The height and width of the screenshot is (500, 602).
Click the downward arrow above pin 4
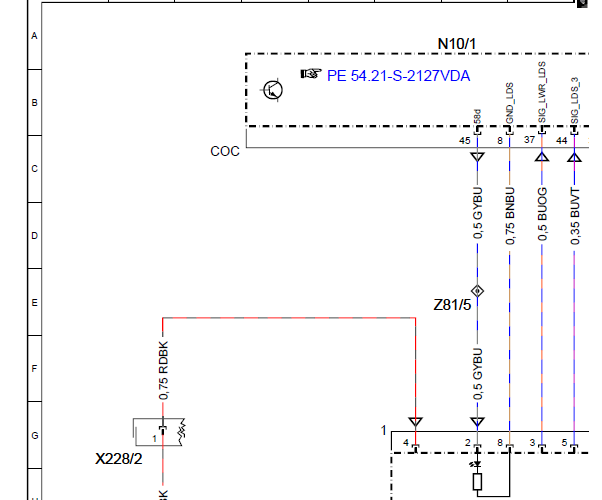click(415, 422)
